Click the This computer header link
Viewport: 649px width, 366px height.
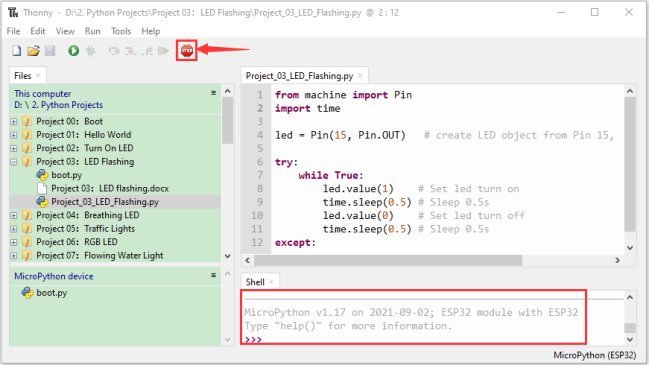[x=43, y=94]
